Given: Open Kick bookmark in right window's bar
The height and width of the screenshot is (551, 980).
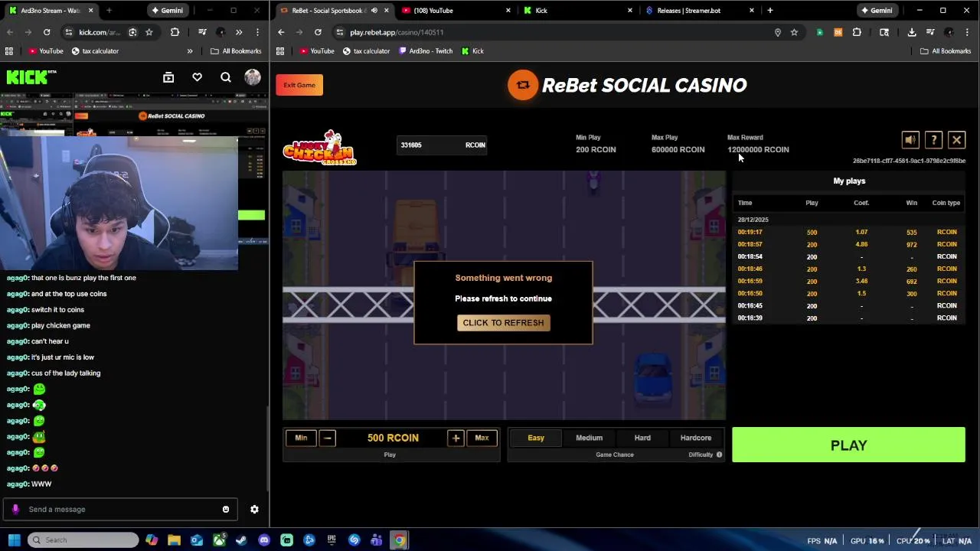Looking at the screenshot, I should click(472, 51).
